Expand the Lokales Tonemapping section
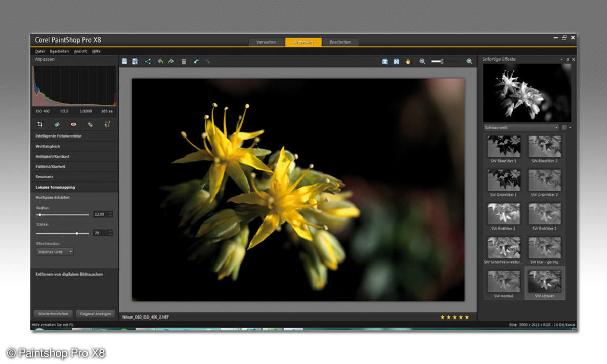This screenshot has width=607, height=364. click(74, 187)
